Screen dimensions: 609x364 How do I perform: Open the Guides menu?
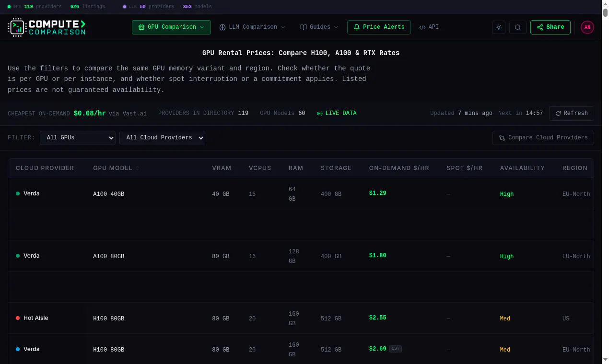pyautogui.click(x=319, y=27)
